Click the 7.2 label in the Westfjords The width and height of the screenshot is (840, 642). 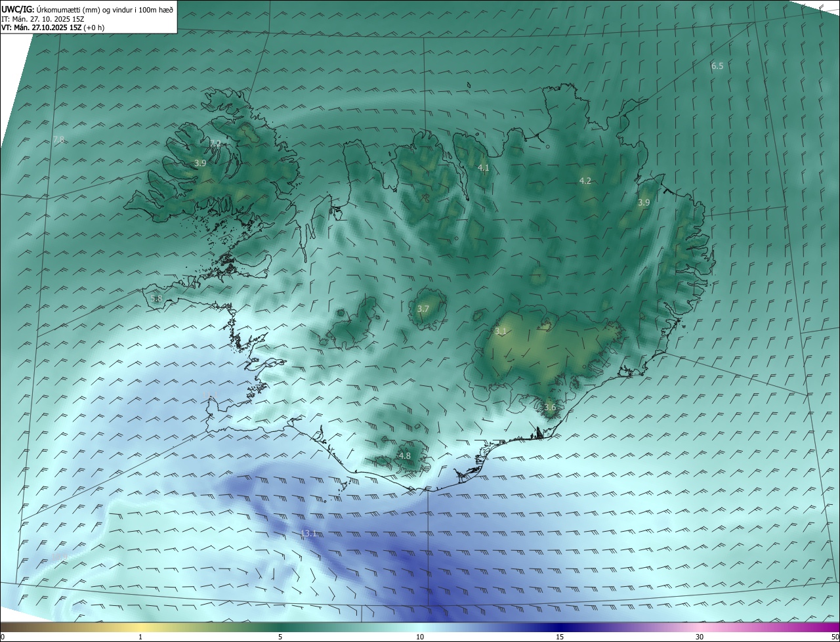215,144
